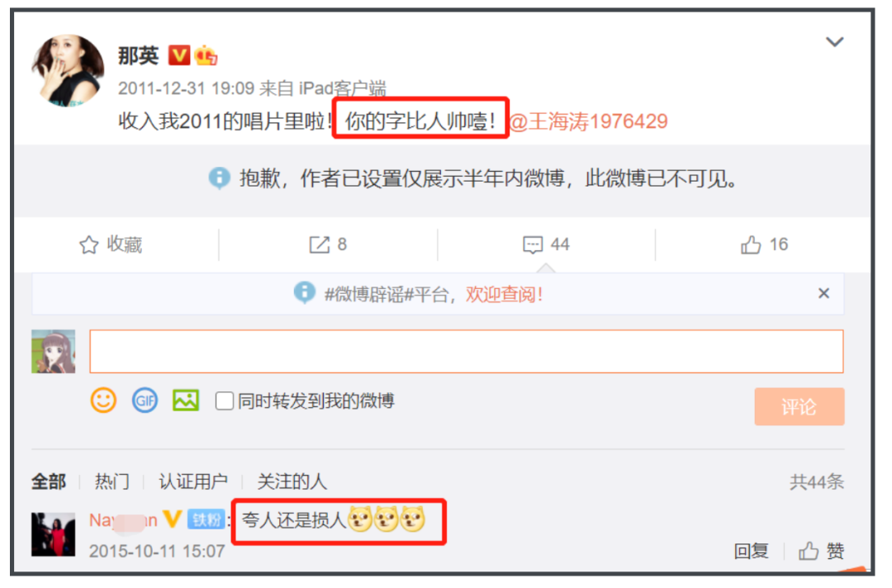Click the GIF insert icon

point(145,401)
